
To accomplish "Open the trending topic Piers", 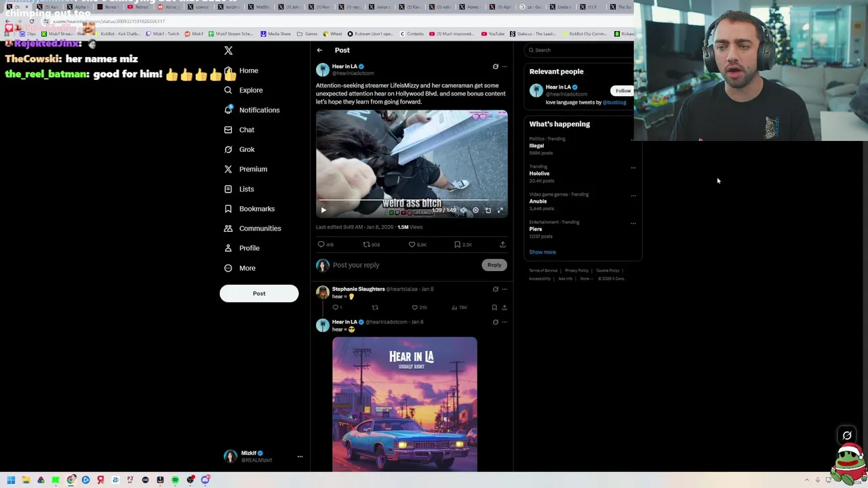I will (x=536, y=229).
